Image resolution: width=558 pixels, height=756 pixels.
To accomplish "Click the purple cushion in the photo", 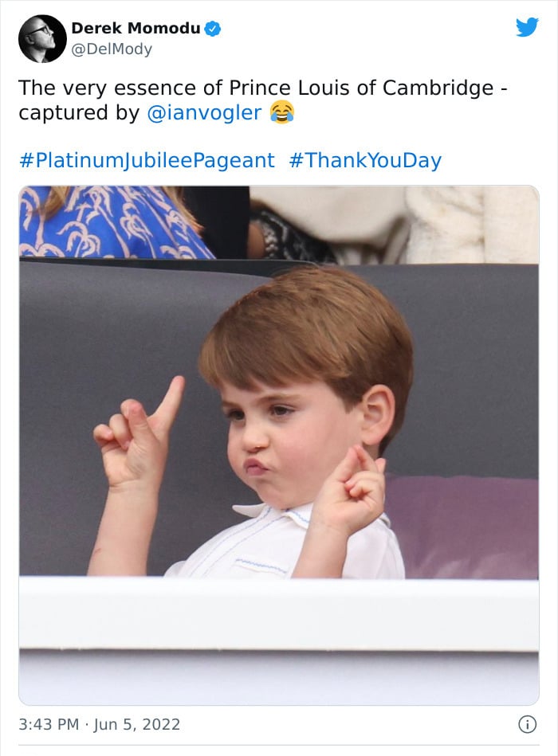I will coord(465,527).
